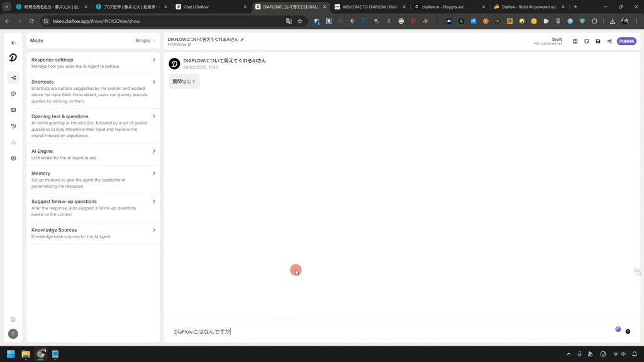Image resolution: width=644 pixels, height=362 pixels.
Task: Open the Chrome extensions puzzle icon
Action: click(594, 21)
